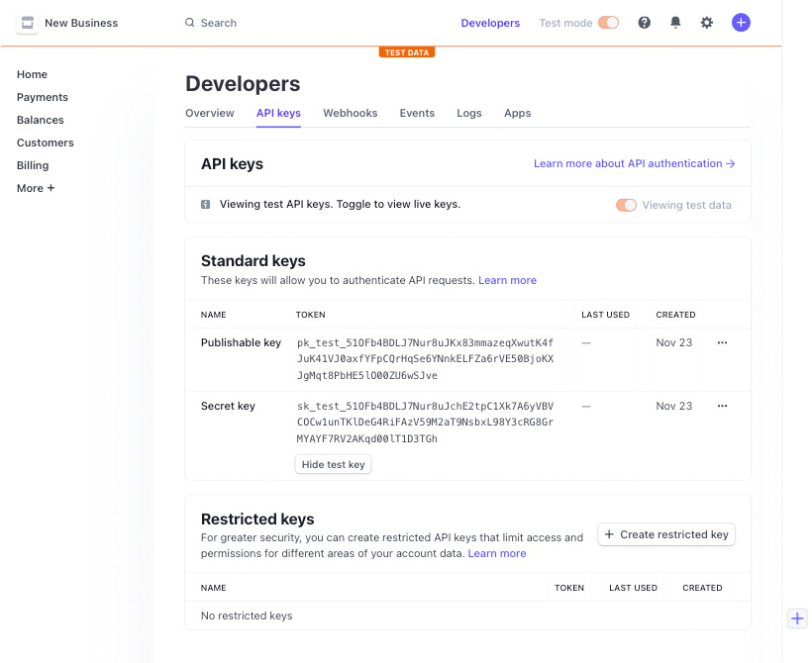Viewport: 812px width, 663px height.
Task: Click the Publishable key name label
Action: click(x=241, y=342)
